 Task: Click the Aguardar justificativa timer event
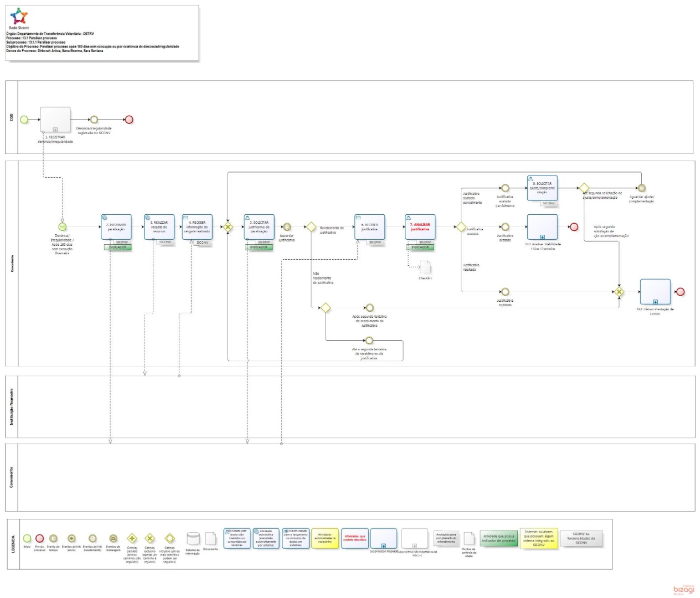click(x=286, y=227)
